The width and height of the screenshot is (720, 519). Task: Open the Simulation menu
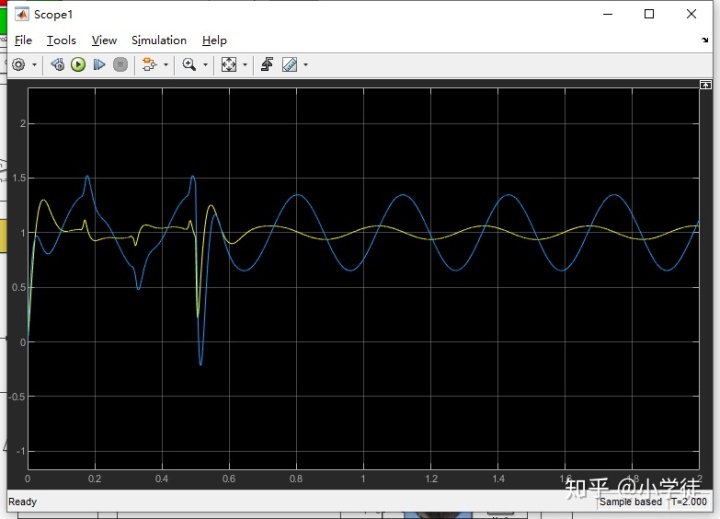pos(159,40)
